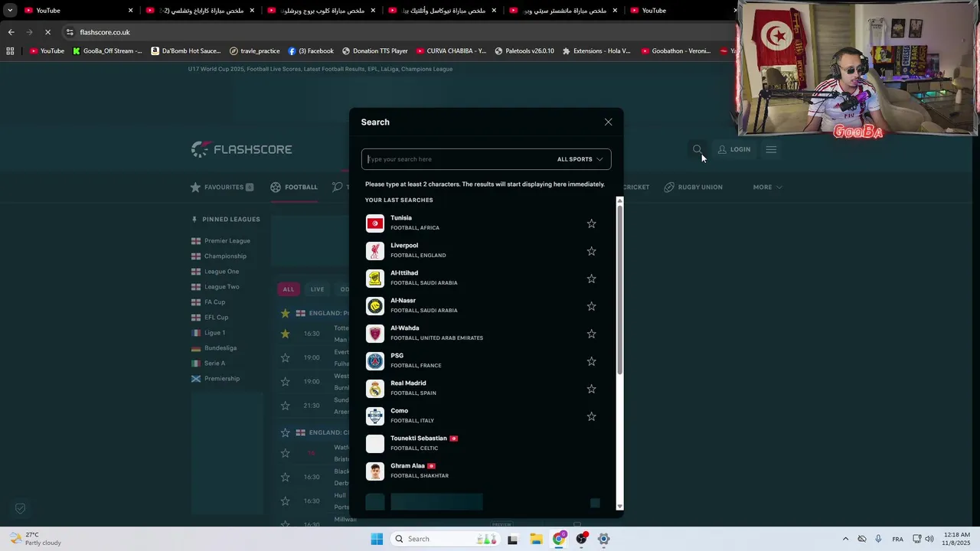Viewport: 980px width, 551px height.
Task: Click the taskbar Search box
Action: (x=446, y=539)
